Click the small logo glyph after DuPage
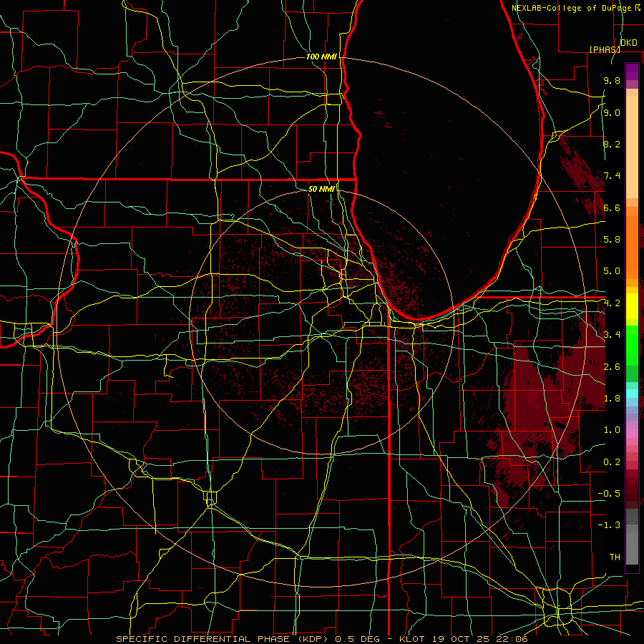 [x=638, y=7]
